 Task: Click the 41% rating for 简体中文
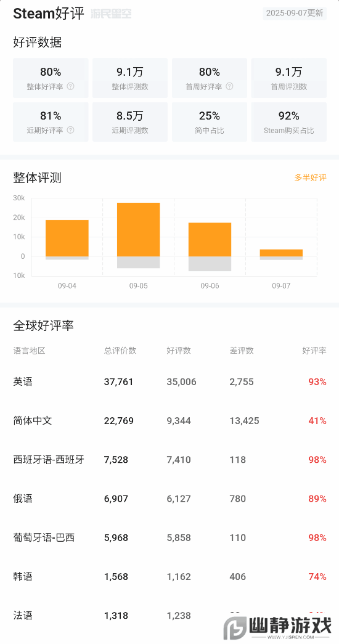[317, 421]
